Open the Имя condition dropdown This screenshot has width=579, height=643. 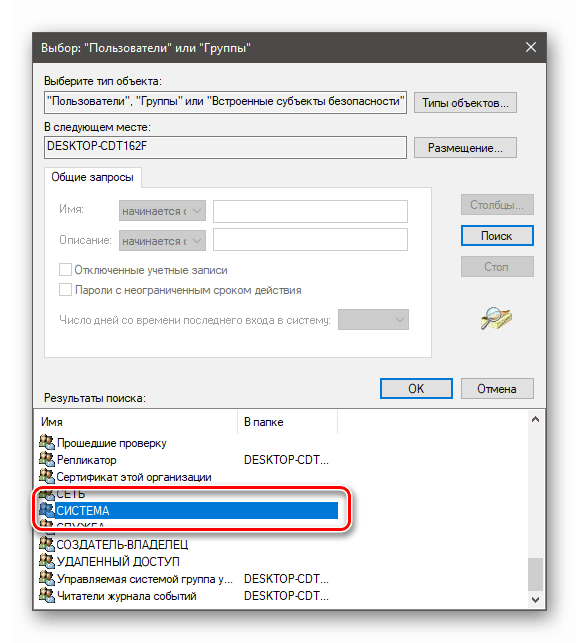[x=162, y=211]
